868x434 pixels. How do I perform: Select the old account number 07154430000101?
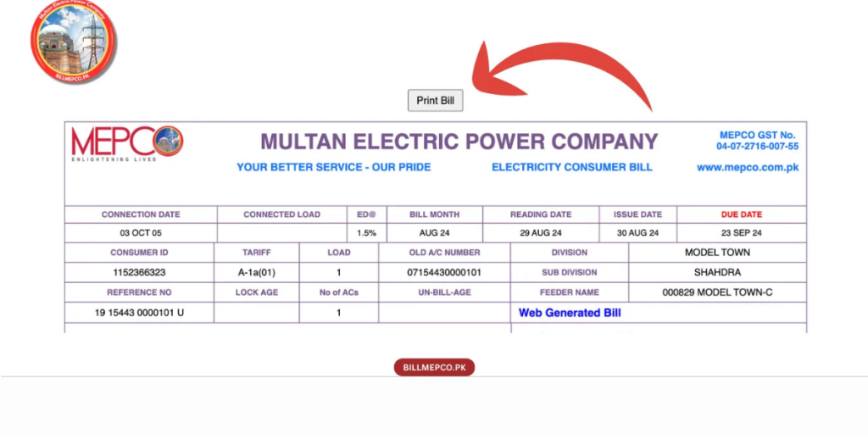[444, 273]
